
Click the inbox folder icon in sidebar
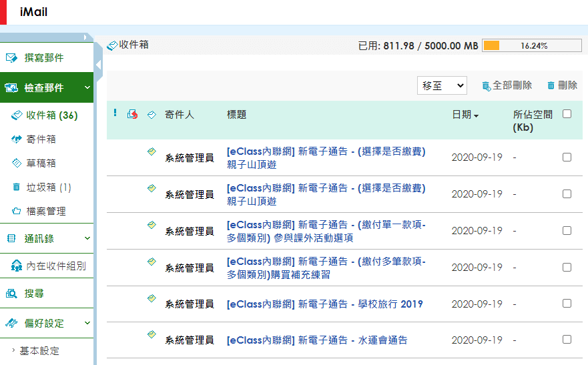point(17,115)
